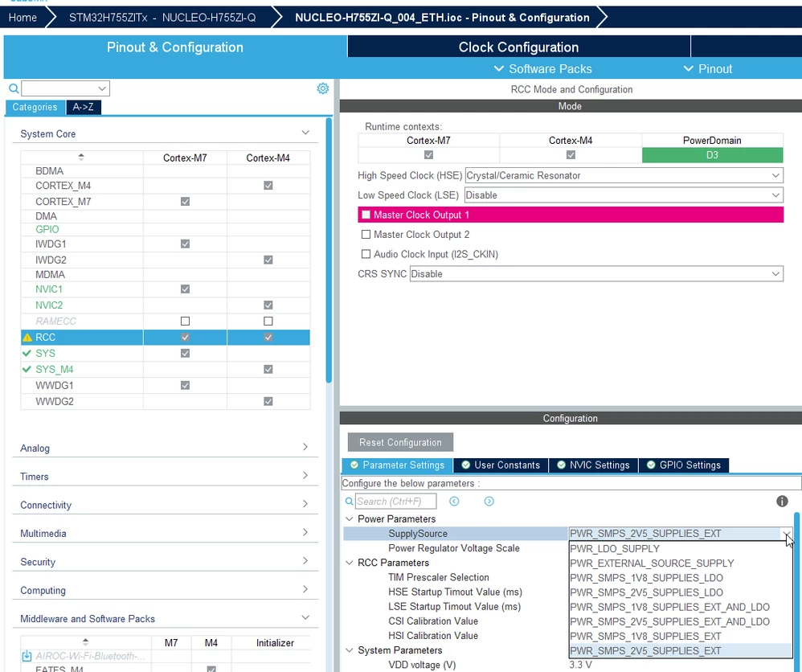The height and width of the screenshot is (672, 802).
Task: Enable Master Clock Output 2 checkbox
Action: coord(366,235)
